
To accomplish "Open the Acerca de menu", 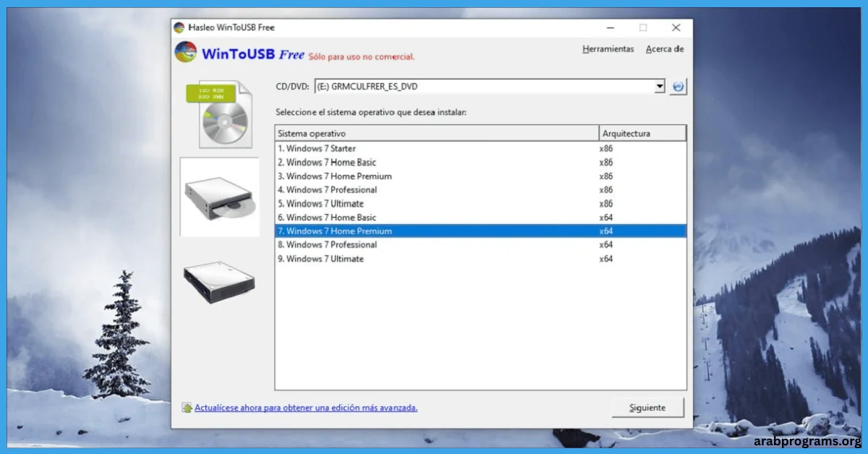I will coord(665,49).
